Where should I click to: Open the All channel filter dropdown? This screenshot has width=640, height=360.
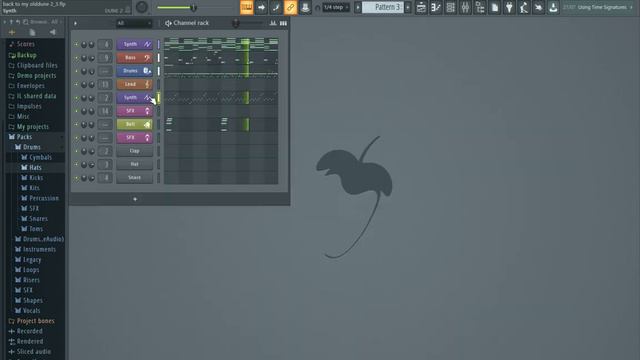coord(134,23)
